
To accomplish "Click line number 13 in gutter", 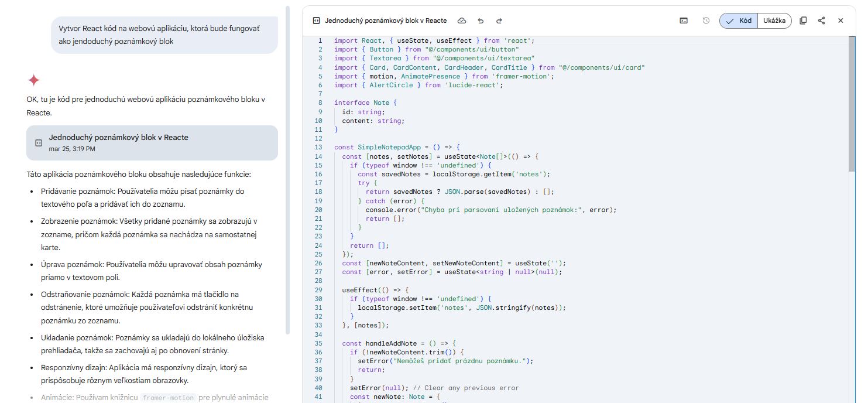I will (319, 147).
